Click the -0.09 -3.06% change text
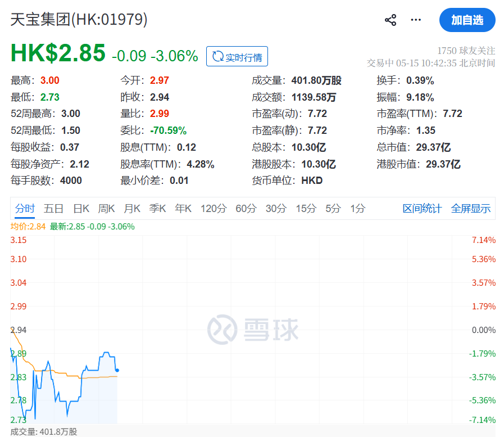The width and height of the screenshot is (504, 437). click(x=155, y=56)
